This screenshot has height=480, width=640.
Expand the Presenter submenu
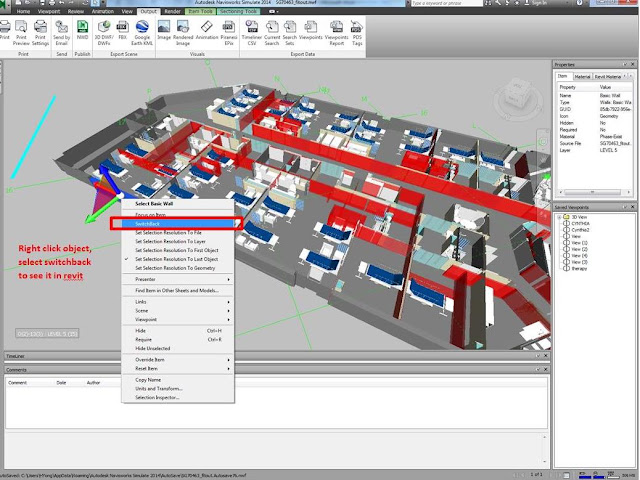[178, 280]
